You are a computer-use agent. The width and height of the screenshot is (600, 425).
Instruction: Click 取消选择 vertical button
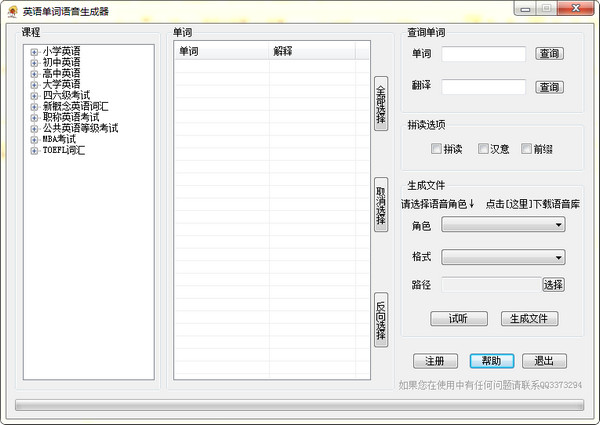tap(380, 204)
